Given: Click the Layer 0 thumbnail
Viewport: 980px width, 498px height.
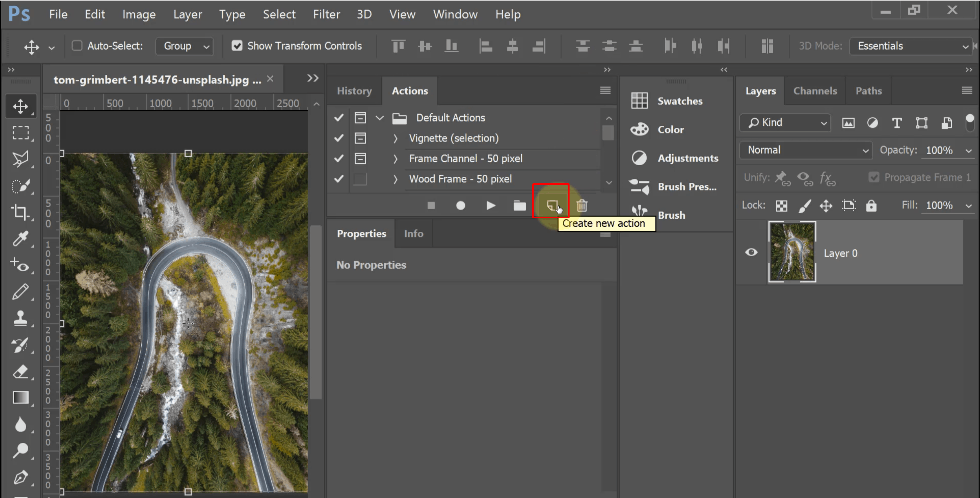Looking at the screenshot, I should [792, 252].
